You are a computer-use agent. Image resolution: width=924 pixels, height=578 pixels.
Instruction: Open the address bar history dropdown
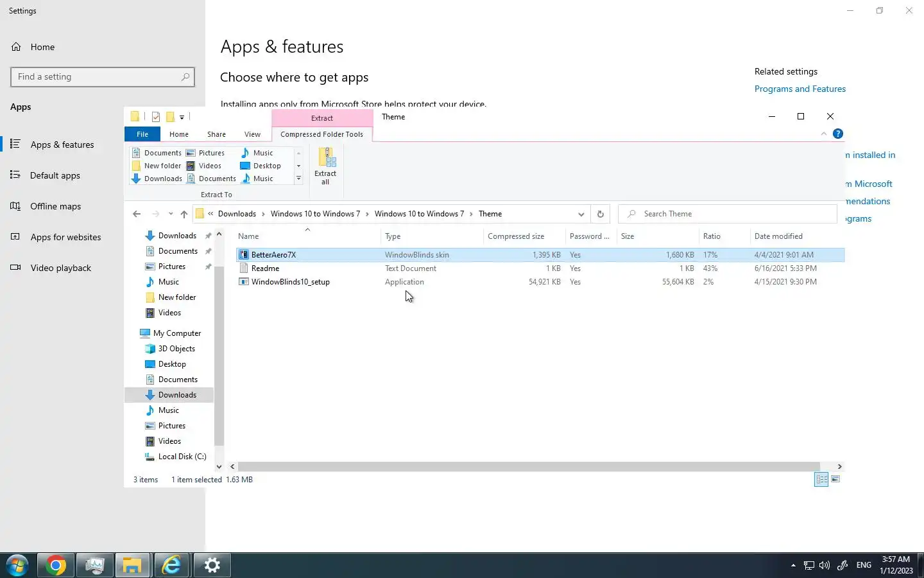(x=581, y=214)
